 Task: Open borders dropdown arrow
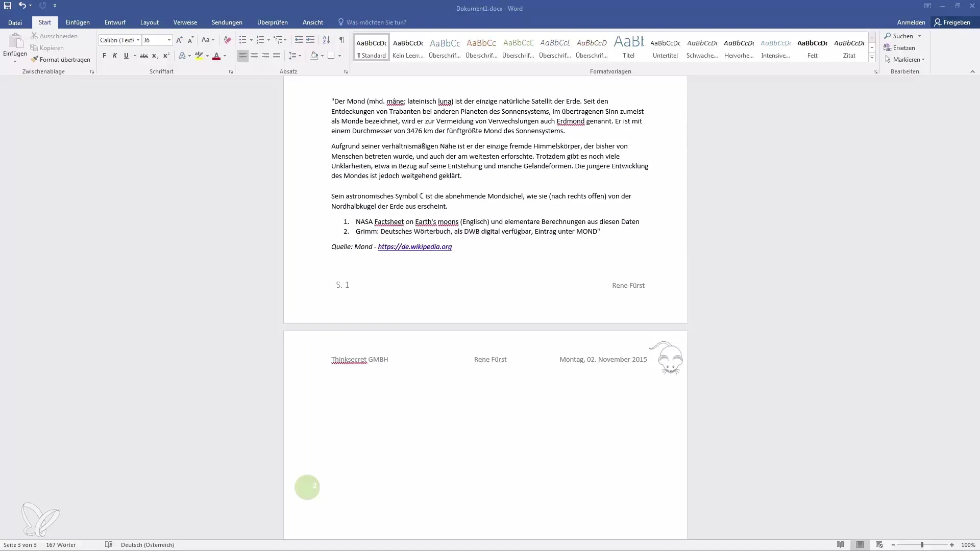339,56
